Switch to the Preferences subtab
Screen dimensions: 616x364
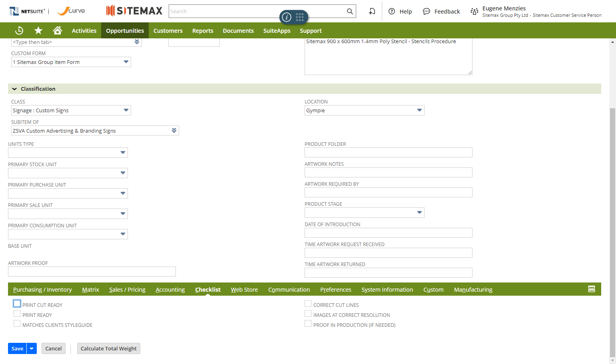click(x=336, y=289)
